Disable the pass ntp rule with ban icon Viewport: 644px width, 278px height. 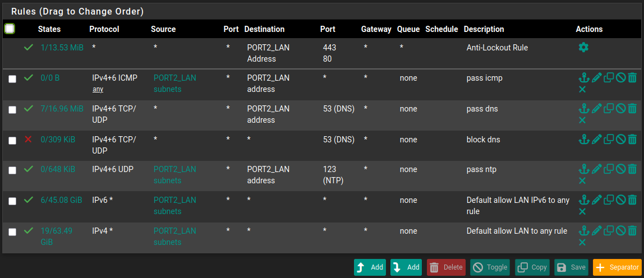click(x=620, y=169)
